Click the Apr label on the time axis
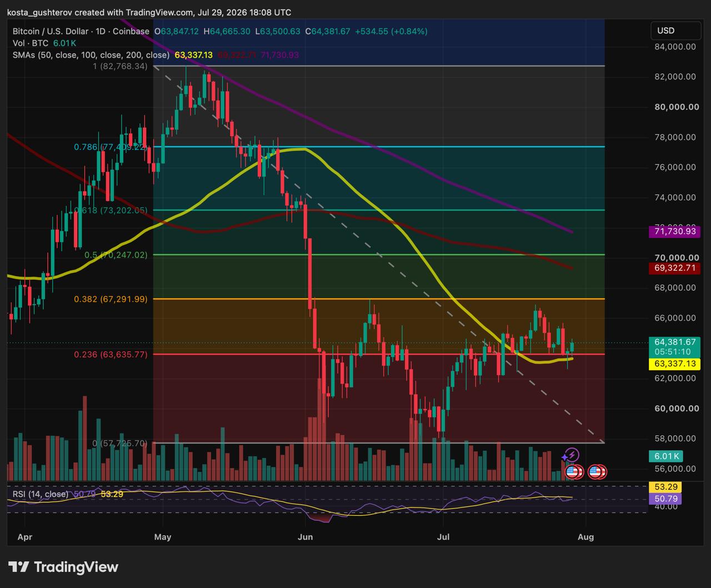Screen dimensions: 711x588 (25, 537)
